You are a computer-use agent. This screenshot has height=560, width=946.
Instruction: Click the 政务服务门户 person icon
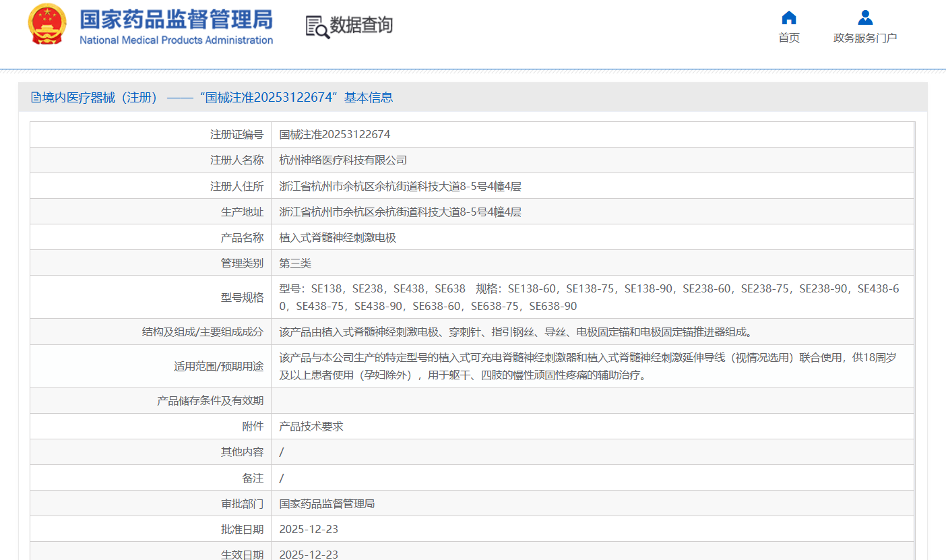865,18
